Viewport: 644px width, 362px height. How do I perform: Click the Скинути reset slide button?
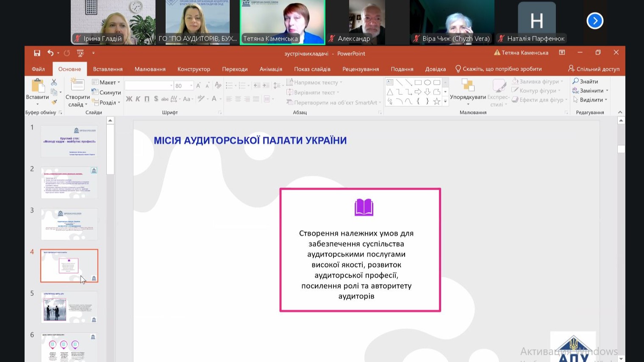[107, 92]
